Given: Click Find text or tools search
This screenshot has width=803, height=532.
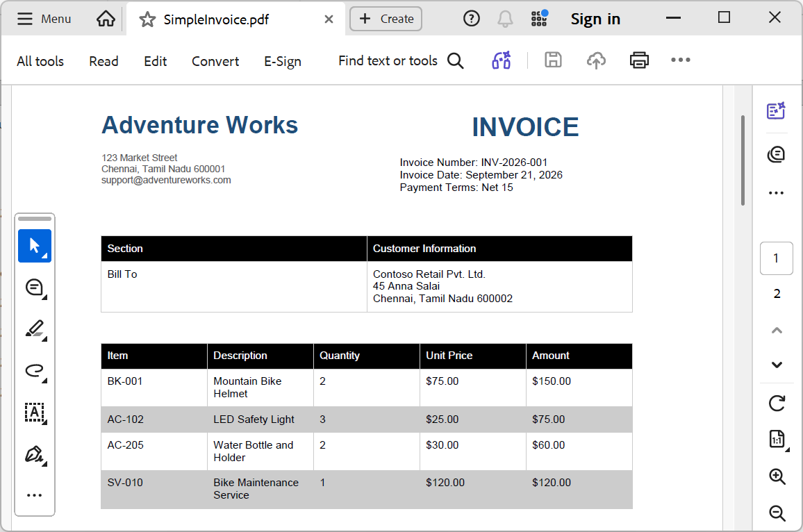Looking at the screenshot, I should pyautogui.click(x=401, y=61).
